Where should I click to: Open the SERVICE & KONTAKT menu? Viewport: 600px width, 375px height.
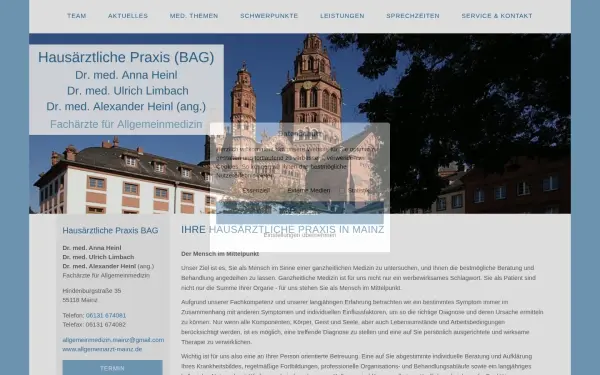497,16
